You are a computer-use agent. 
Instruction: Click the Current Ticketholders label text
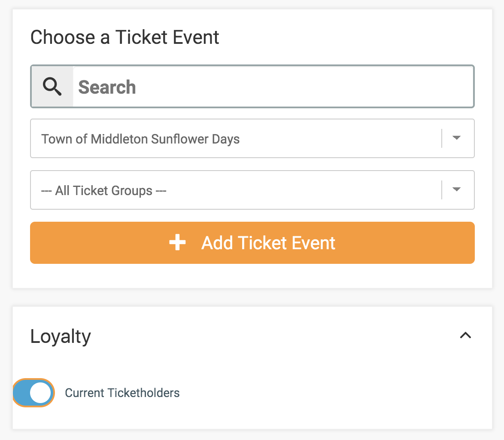(x=122, y=393)
